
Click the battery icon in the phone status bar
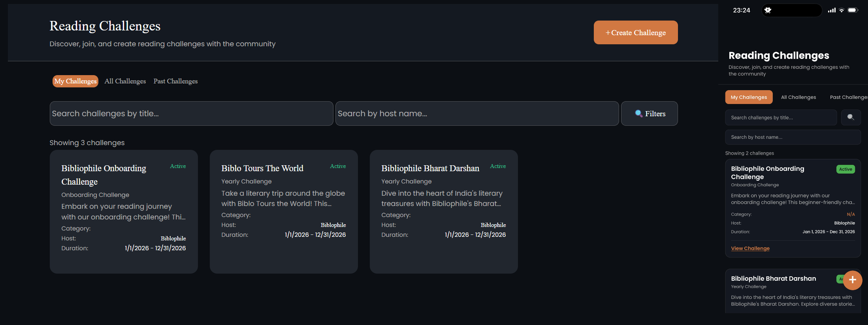click(x=853, y=10)
